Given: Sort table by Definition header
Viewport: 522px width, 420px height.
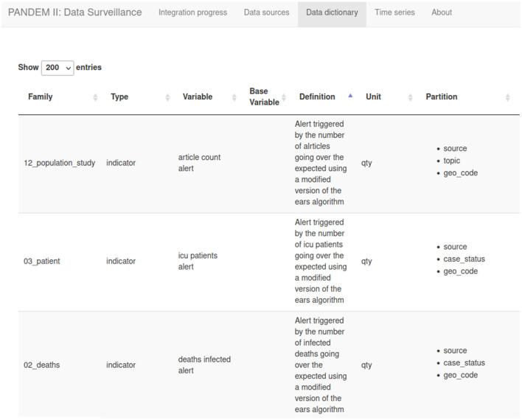Looking at the screenshot, I should click(x=317, y=97).
